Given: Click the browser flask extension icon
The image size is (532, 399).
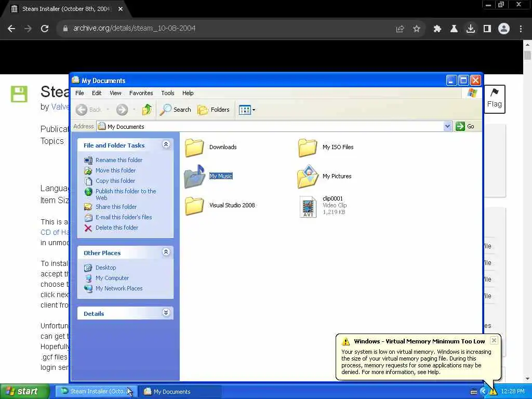Looking at the screenshot, I should click(x=454, y=29).
